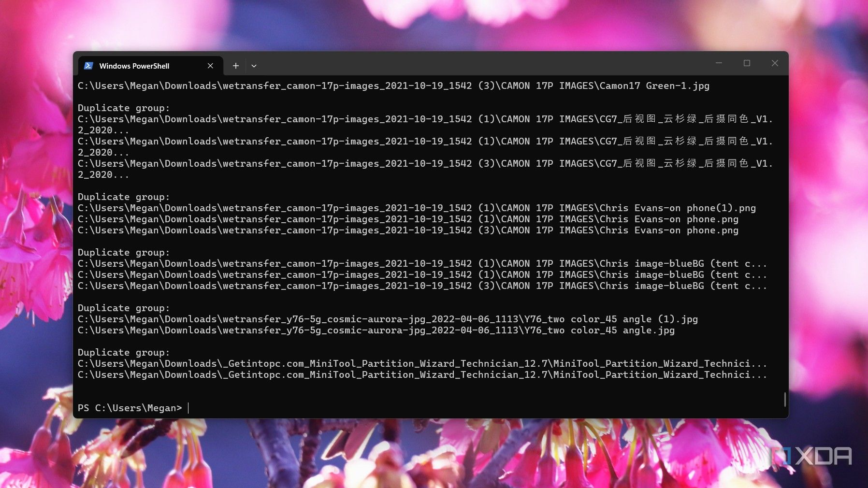Select the Windows PowerShell tab

coord(150,66)
